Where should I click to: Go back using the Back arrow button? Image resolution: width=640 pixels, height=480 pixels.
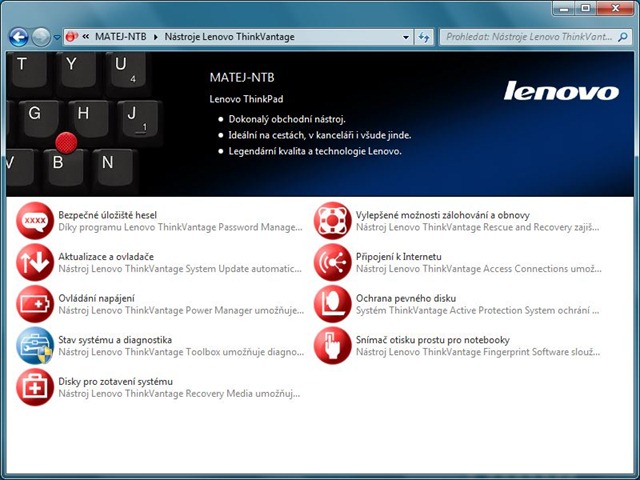pyautogui.click(x=18, y=37)
